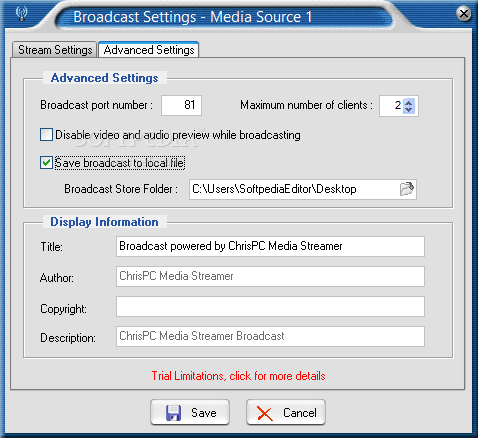Click the 'Broadcast Store Folder :' label
The width and height of the screenshot is (478, 438).
(121, 189)
